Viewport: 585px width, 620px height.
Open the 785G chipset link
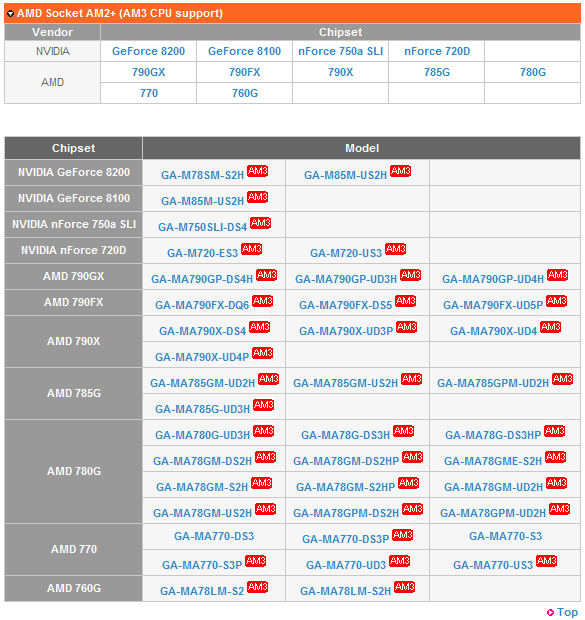pyautogui.click(x=437, y=72)
